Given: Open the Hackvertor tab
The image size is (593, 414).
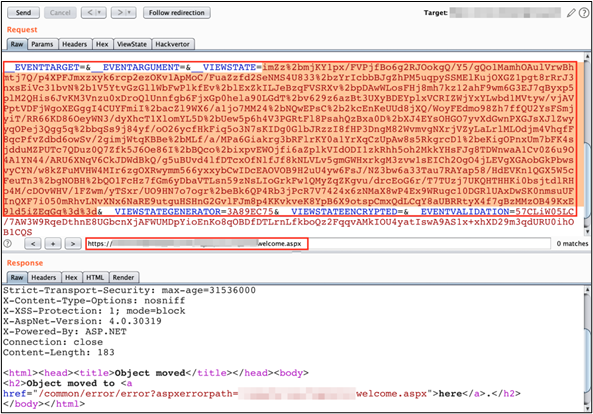Looking at the screenshot, I should pyautogui.click(x=172, y=44).
